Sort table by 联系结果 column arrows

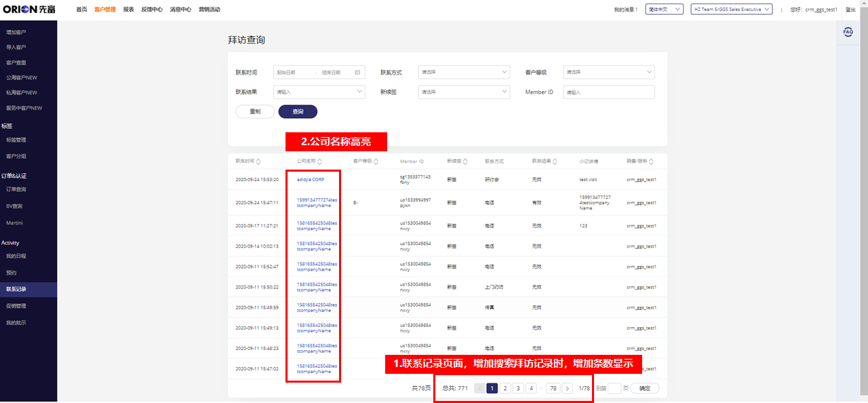[555, 161]
